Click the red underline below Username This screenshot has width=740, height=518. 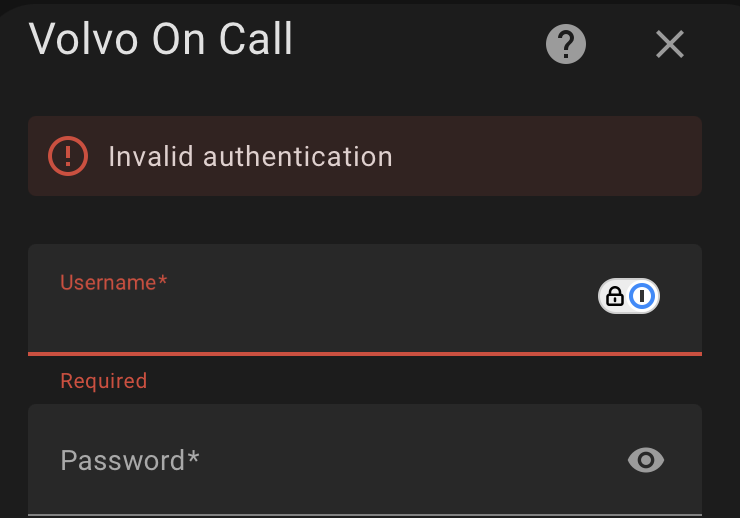click(365, 353)
